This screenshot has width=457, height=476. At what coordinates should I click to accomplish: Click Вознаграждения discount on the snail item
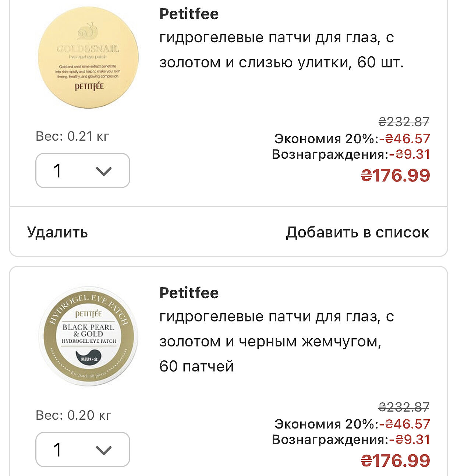(x=351, y=154)
